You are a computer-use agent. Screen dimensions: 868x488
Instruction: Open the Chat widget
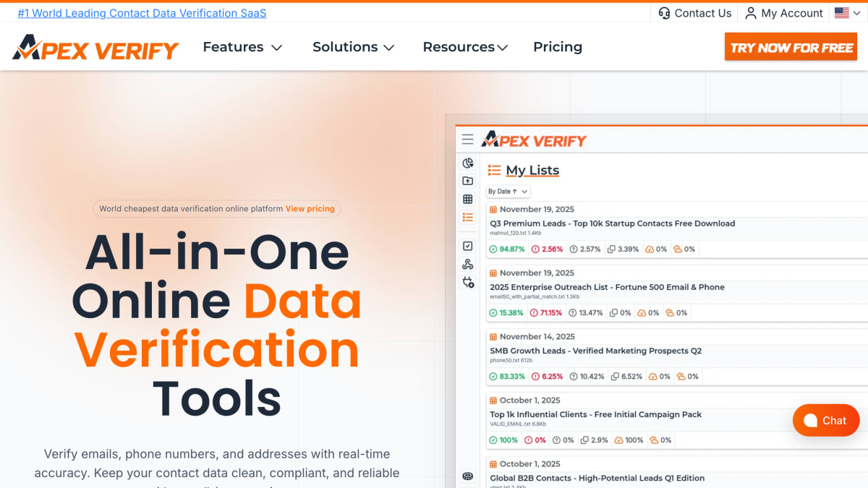pos(826,420)
